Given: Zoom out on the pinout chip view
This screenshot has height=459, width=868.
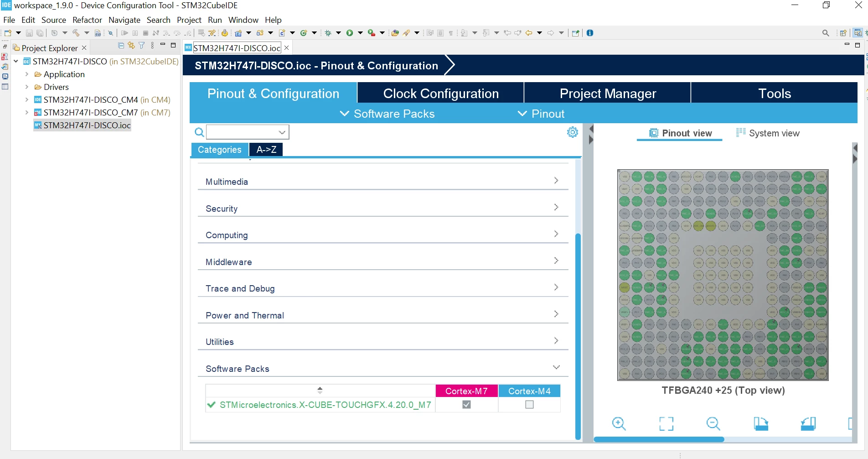Looking at the screenshot, I should click(x=713, y=423).
